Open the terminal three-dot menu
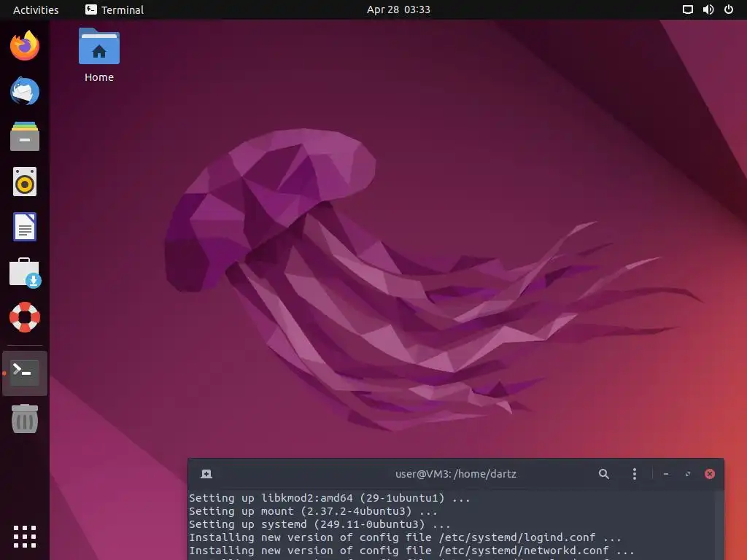 pos(634,474)
